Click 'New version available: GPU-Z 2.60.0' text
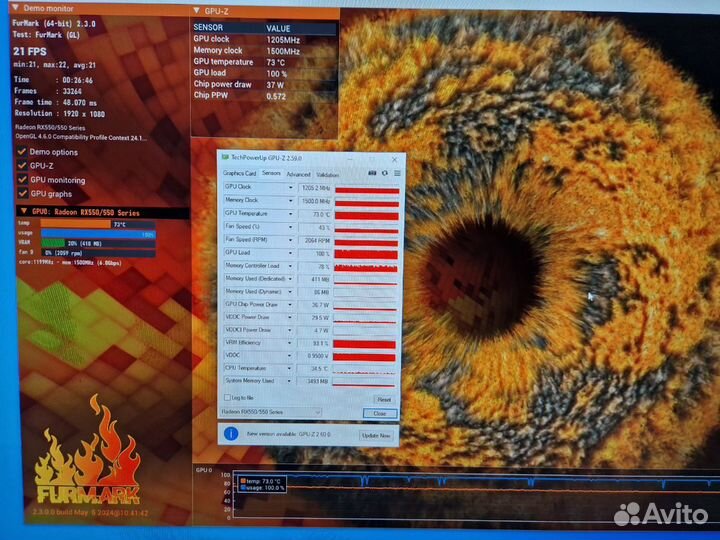This screenshot has height=540, width=720. [x=289, y=434]
